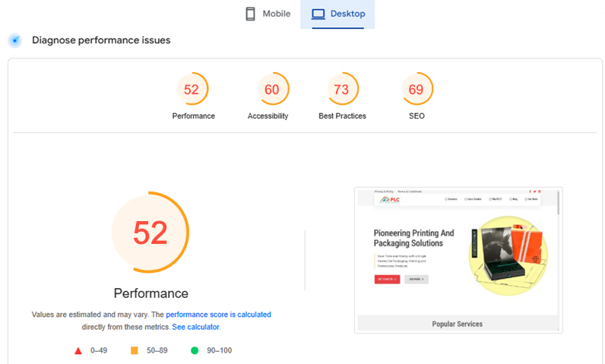Click the large Performance heading

[150, 293]
